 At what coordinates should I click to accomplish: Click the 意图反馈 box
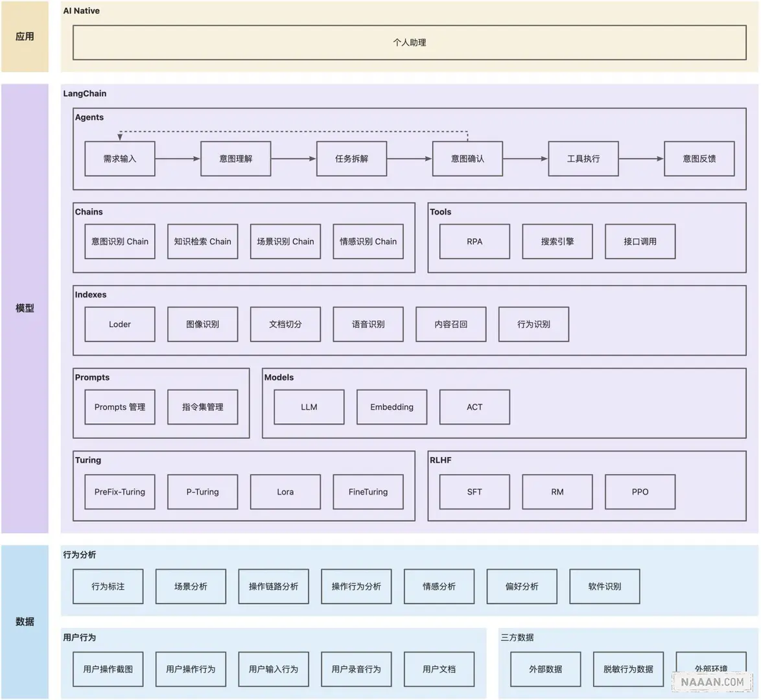(x=699, y=159)
